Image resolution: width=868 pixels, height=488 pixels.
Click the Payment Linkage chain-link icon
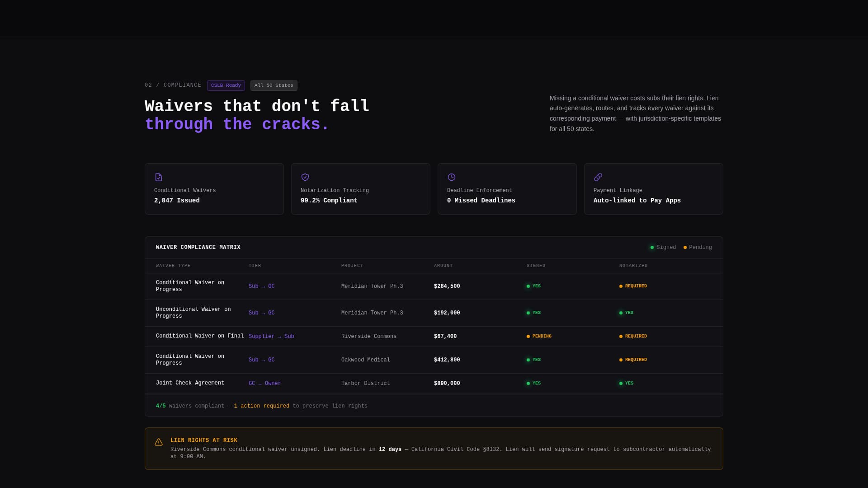coord(598,177)
